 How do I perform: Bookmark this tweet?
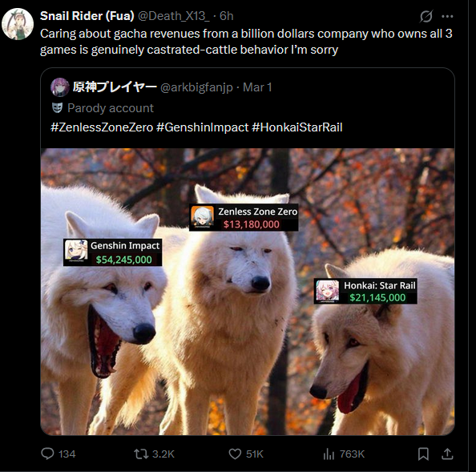coord(423,454)
